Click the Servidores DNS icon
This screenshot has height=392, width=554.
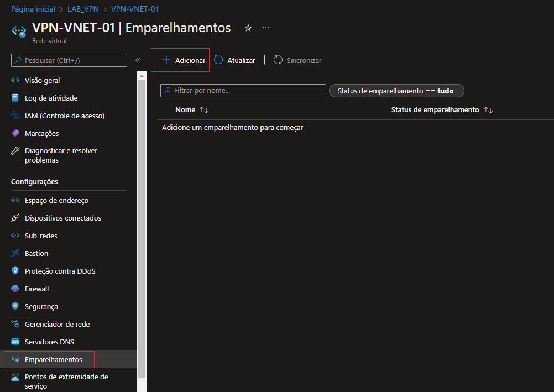[x=15, y=342]
